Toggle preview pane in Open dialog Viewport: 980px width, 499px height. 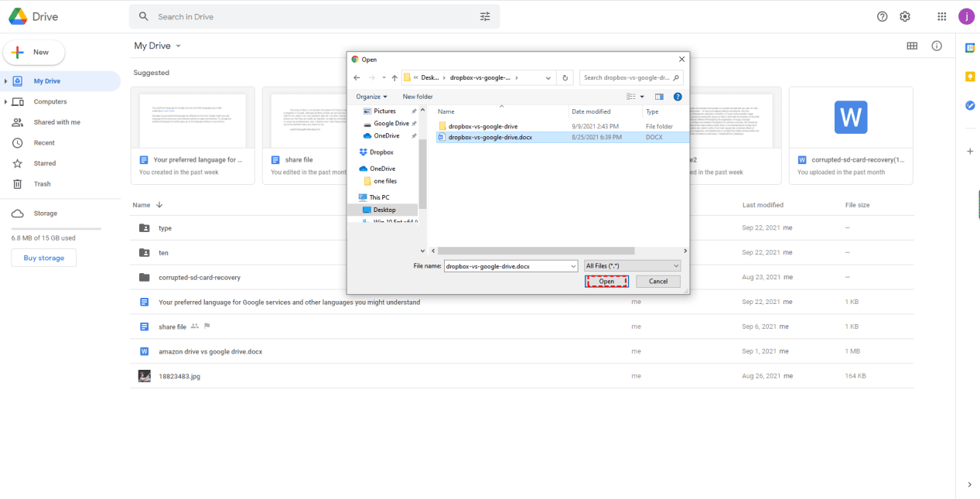659,97
